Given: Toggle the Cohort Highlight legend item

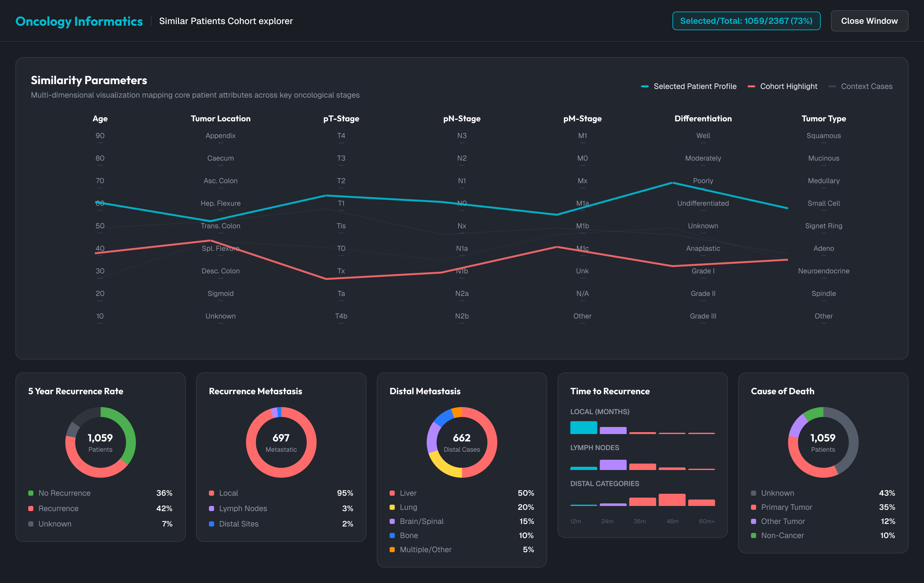Looking at the screenshot, I should point(783,86).
